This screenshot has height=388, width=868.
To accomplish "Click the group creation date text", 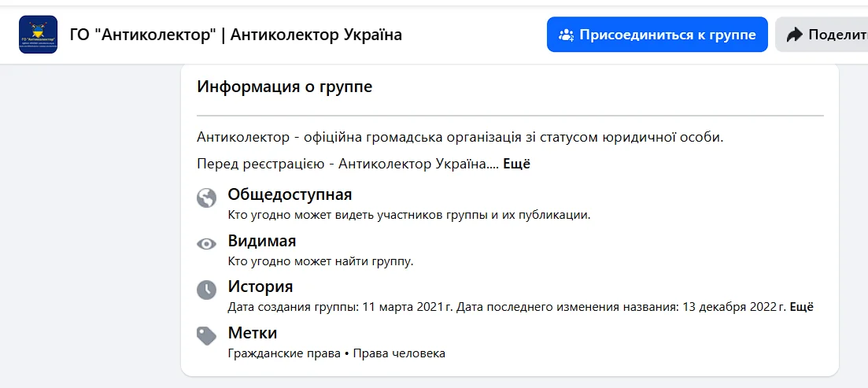I will tap(340, 307).
